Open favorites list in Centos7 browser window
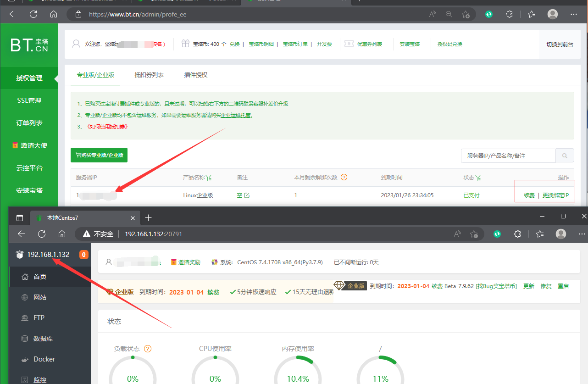 tap(540, 234)
